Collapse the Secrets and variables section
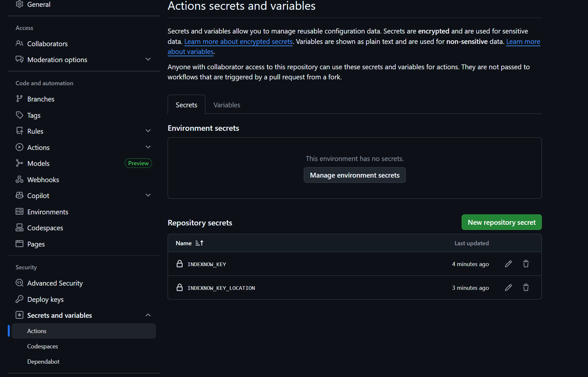588x377 pixels. pyautogui.click(x=148, y=315)
